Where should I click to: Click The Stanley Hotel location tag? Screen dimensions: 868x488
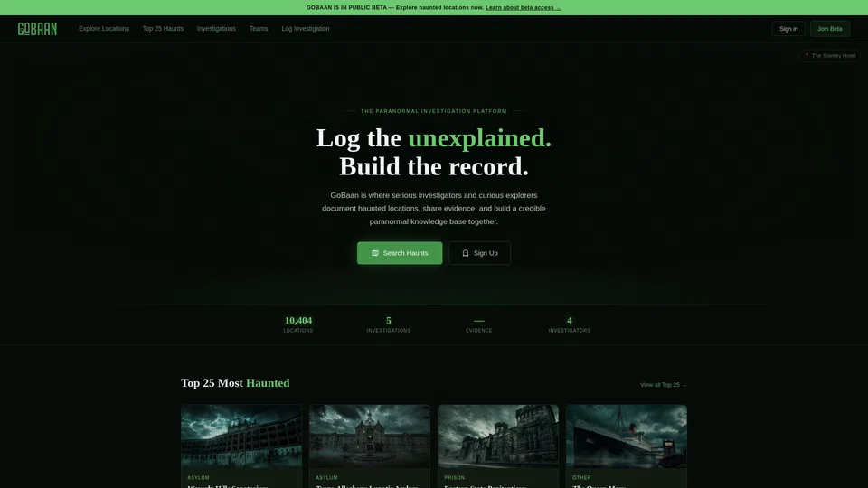click(x=829, y=55)
